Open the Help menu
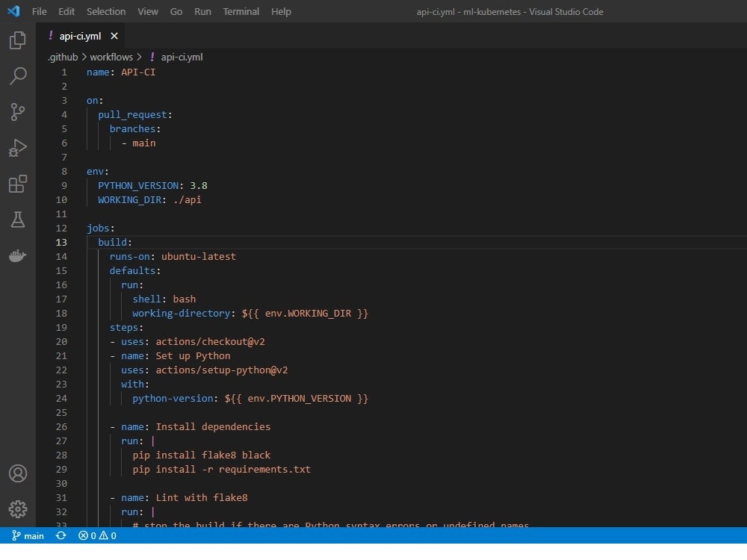Viewport: 747px width, 560px height. click(x=281, y=11)
